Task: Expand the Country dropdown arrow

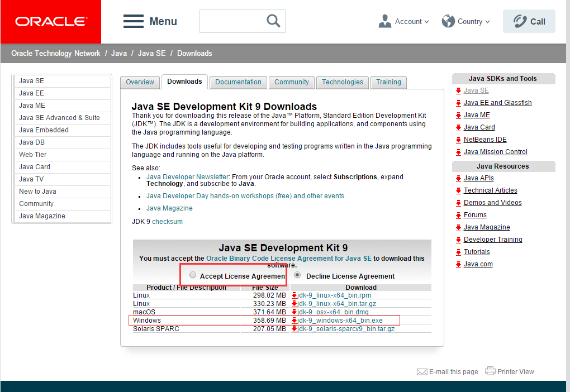Action: pyautogui.click(x=487, y=22)
